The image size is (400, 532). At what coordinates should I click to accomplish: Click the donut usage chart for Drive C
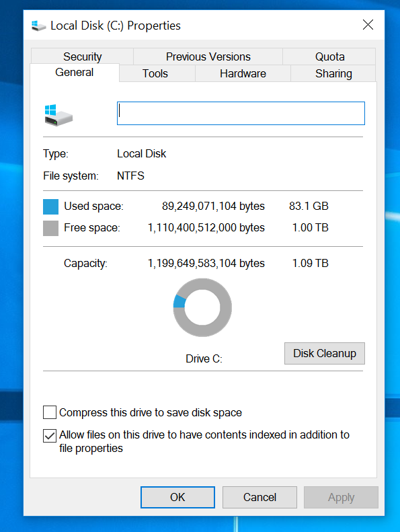(x=202, y=307)
